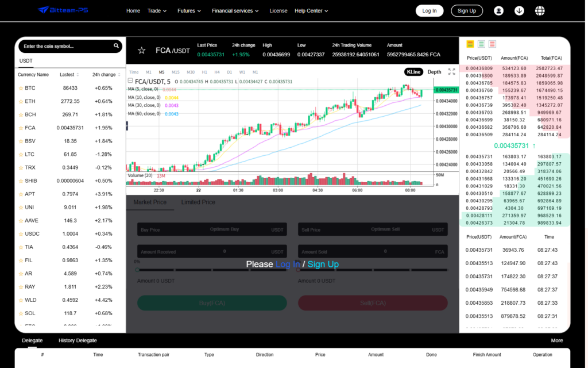
Task: Expand the Financial services menu
Action: point(235,11)
